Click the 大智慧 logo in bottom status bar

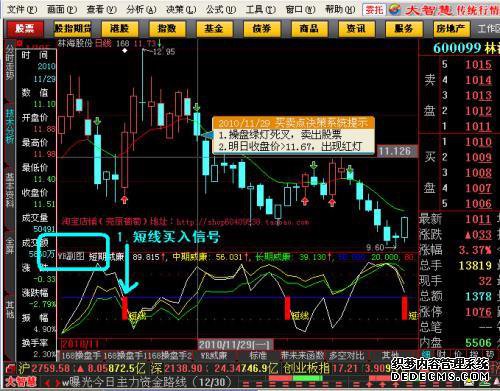[21, 381]
